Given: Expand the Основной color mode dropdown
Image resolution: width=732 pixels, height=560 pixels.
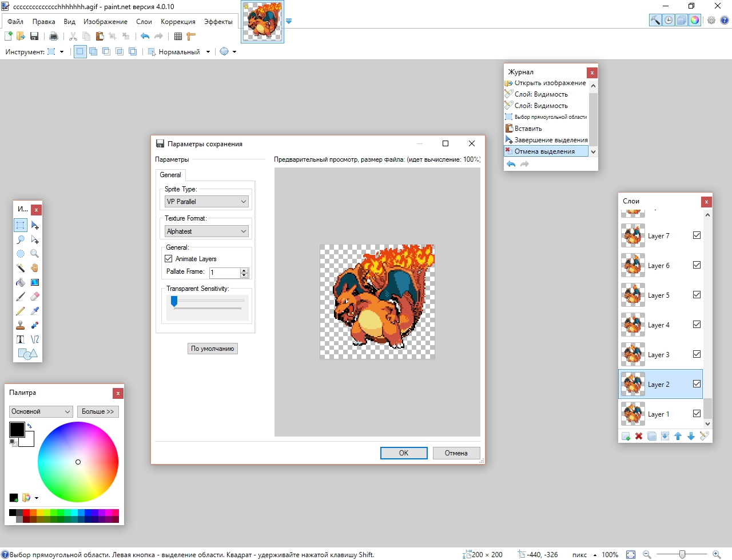Looking at the screenshot, I should tap(41, 411).
